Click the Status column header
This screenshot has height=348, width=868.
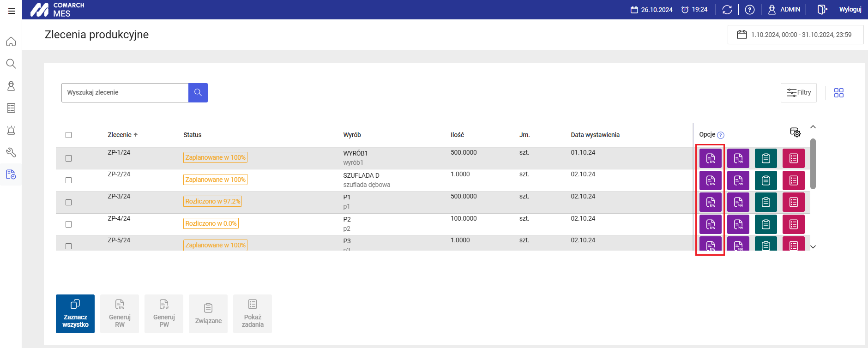pyautogui.click(x=192, y=135)
